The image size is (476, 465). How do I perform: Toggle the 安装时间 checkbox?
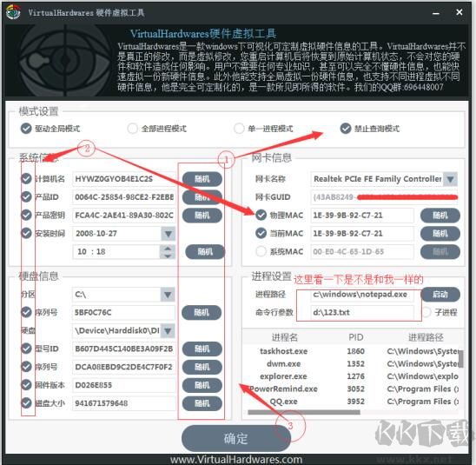[26, 233]
